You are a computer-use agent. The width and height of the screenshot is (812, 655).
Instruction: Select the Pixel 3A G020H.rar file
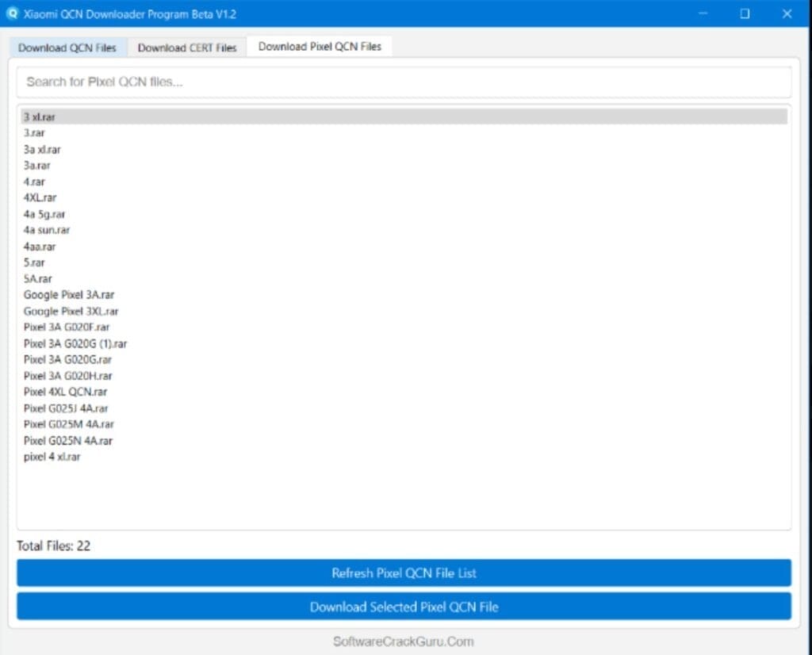(67, 376)
